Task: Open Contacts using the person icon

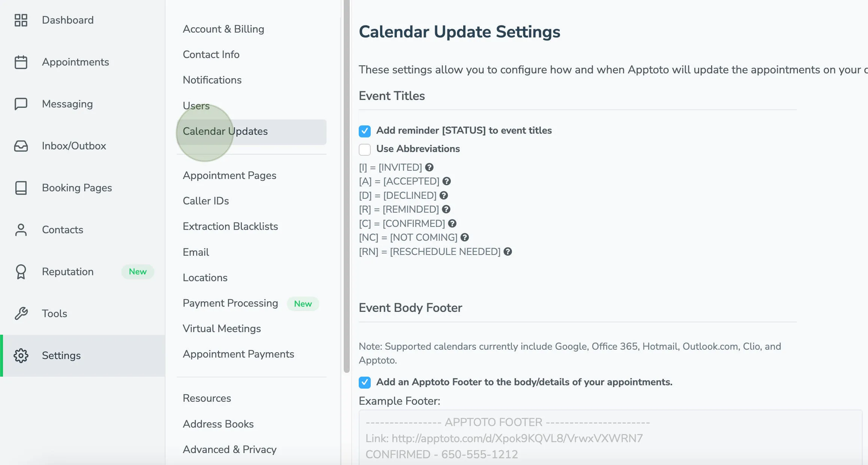Action: [x=21, y=230]
